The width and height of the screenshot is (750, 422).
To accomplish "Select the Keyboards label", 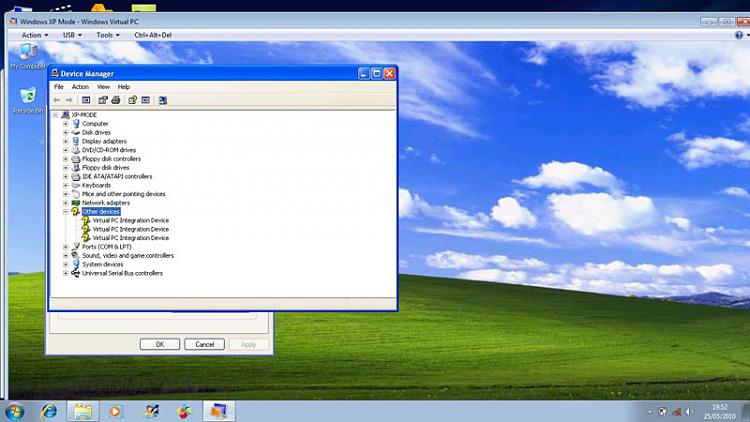I will point(96,185).
